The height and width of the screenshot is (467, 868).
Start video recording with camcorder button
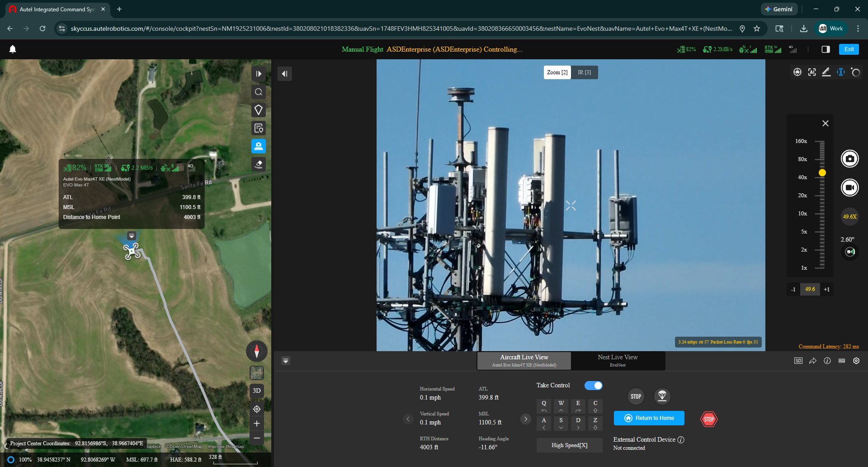point(849,187)
